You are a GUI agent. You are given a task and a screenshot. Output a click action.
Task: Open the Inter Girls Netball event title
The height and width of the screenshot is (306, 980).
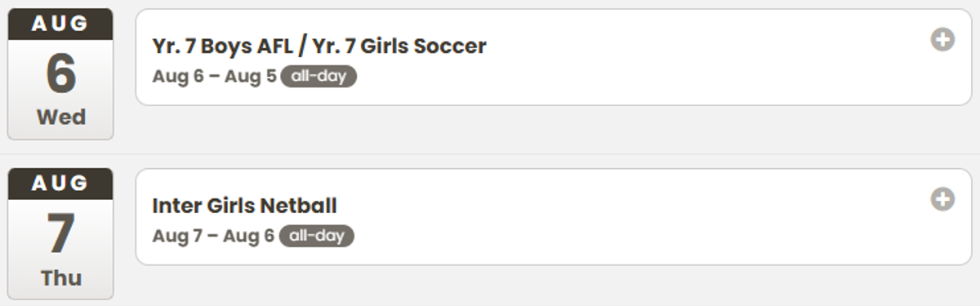pyautogui.click(x=244, y=206)
